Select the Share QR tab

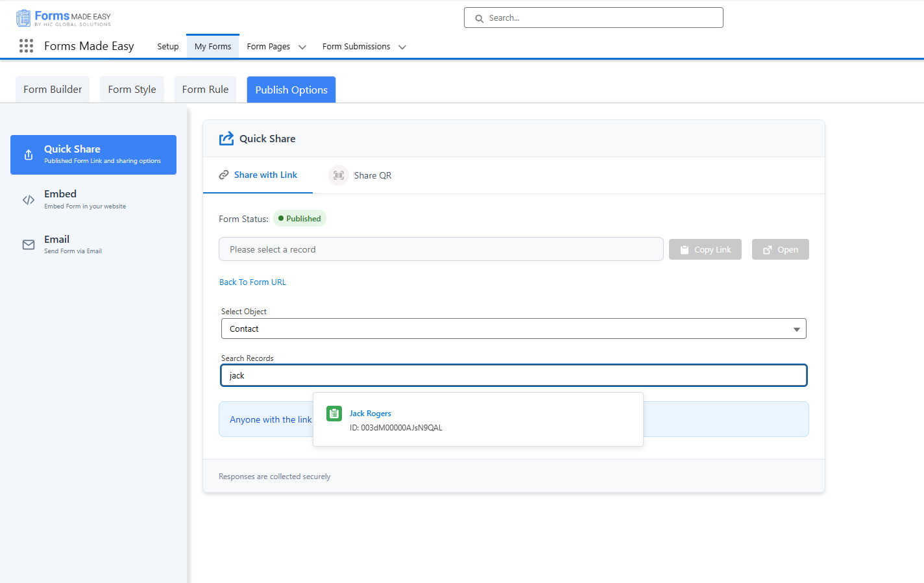click(361, 175)
